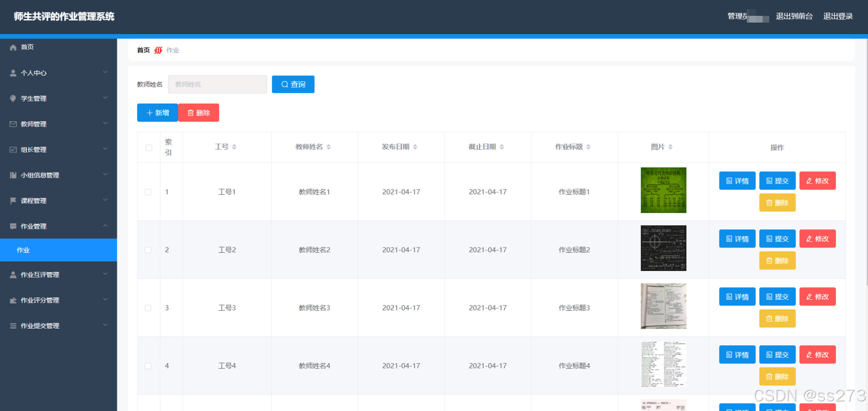Click the thumbs-up icon beside 作业评分管理
This screenshot has height=411, width=868.
[x=13, y=300]
